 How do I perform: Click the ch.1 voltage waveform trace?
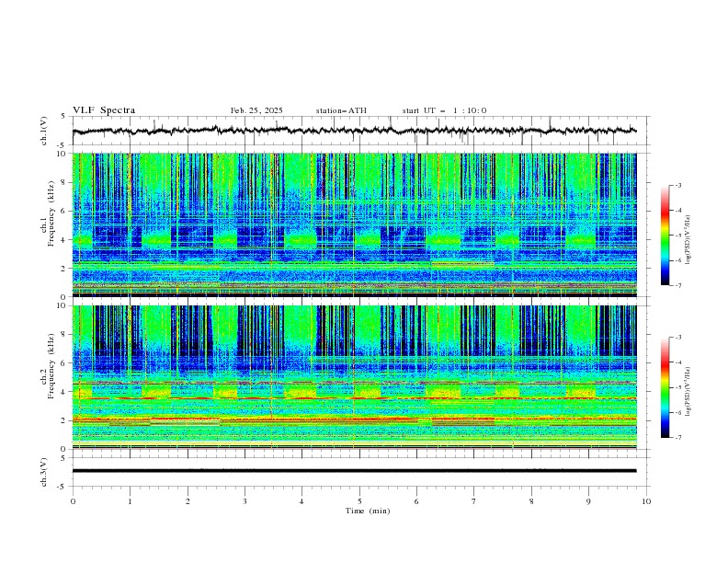coord(354,131)
